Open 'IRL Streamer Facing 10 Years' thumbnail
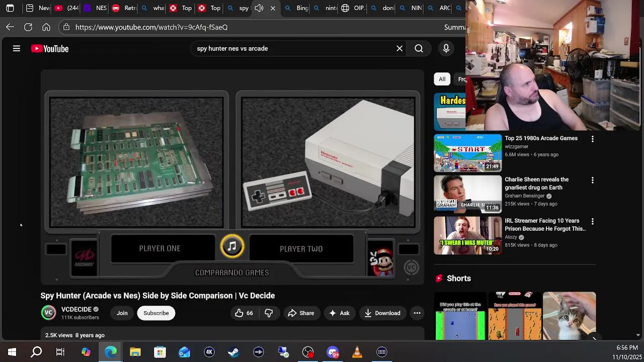644x362 pixels. click(x=468, y=235)
